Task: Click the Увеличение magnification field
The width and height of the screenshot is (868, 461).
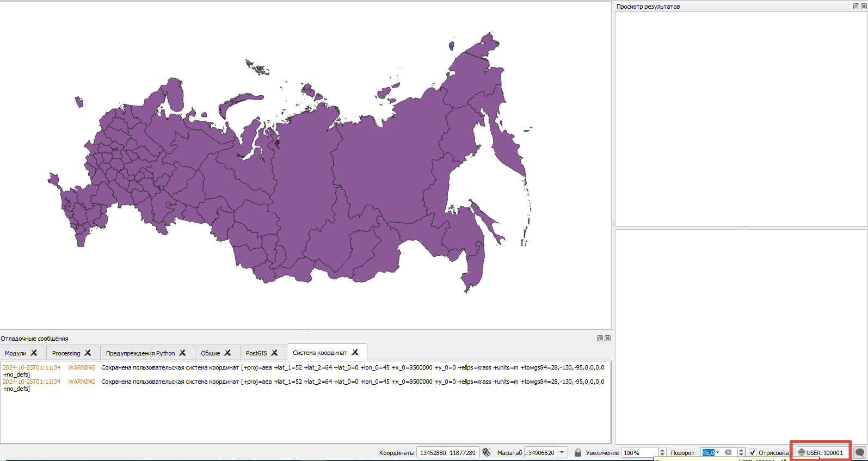Action: [639, 453]
